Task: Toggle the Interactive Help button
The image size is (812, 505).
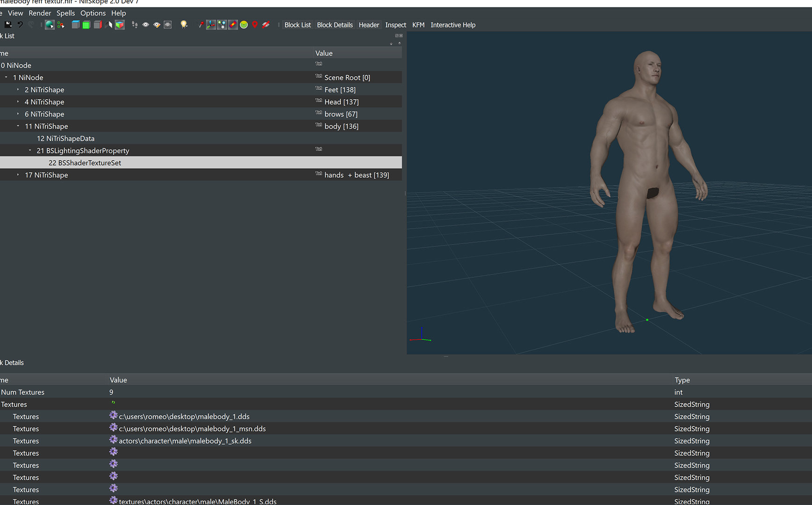Action: (x=453, y=25)
